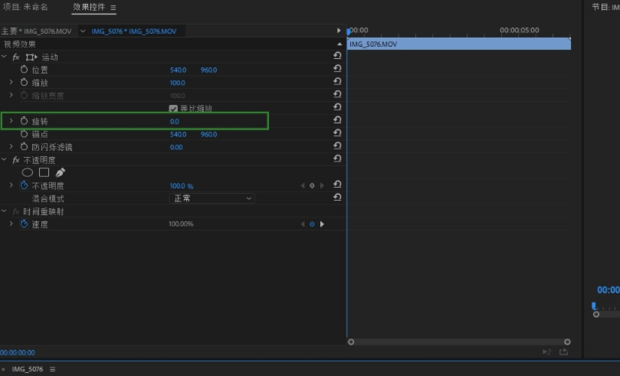Image resolution: width=620 pixels, height=376 pixels.
Task: Toggle animation stopwatch for 锚点
Action: pos(24,134)
